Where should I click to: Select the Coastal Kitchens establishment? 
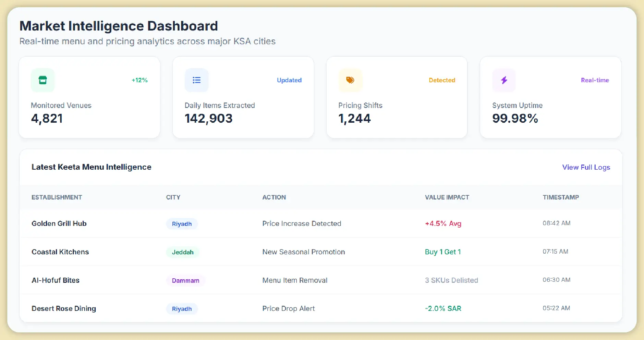pos(60,252)
